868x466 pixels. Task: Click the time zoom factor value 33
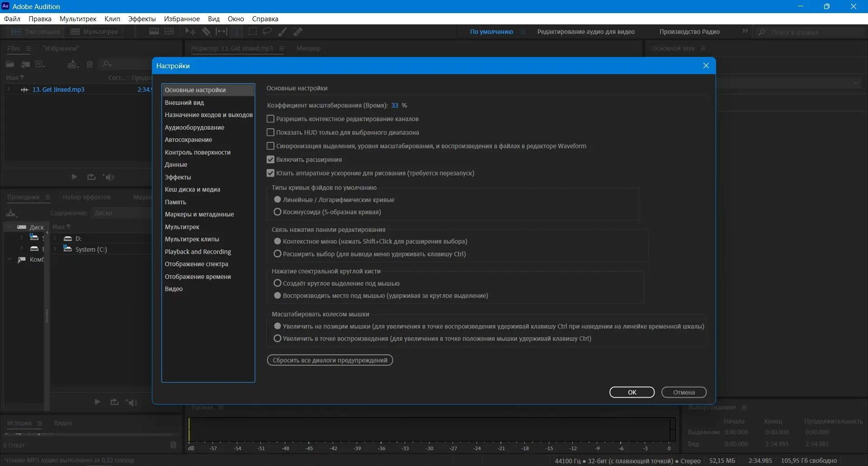[x=395, y=105]
